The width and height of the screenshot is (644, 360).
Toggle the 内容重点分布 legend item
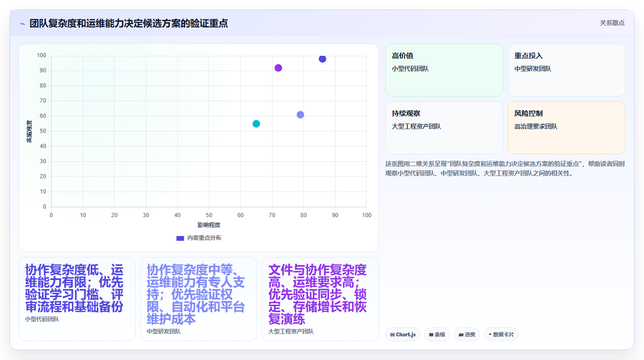click(x=198, y=238)
